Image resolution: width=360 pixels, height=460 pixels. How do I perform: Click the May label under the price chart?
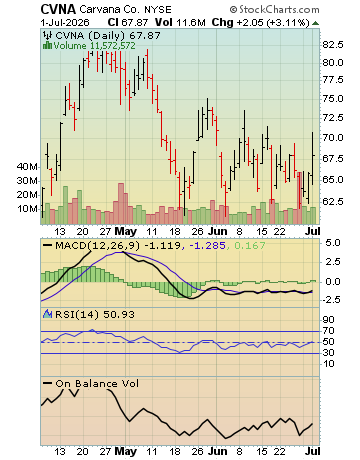[126, 232]
